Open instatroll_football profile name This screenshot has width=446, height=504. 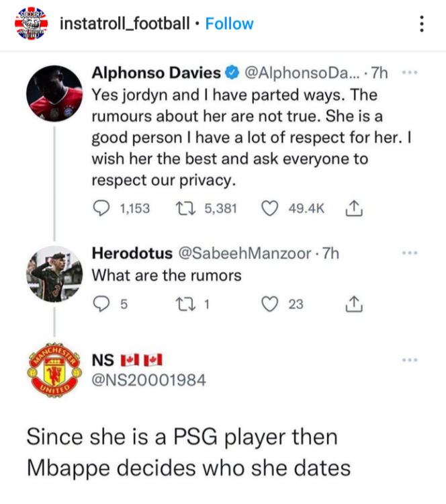coord(124,24)
